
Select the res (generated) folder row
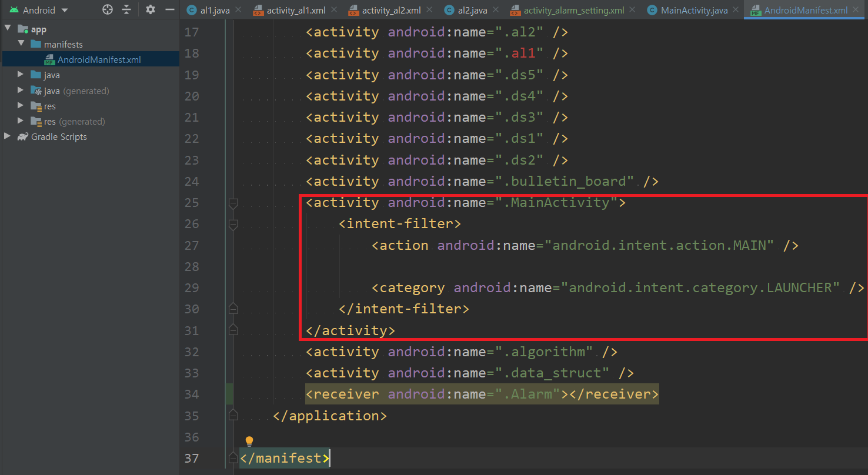click(x=91, y=121)
